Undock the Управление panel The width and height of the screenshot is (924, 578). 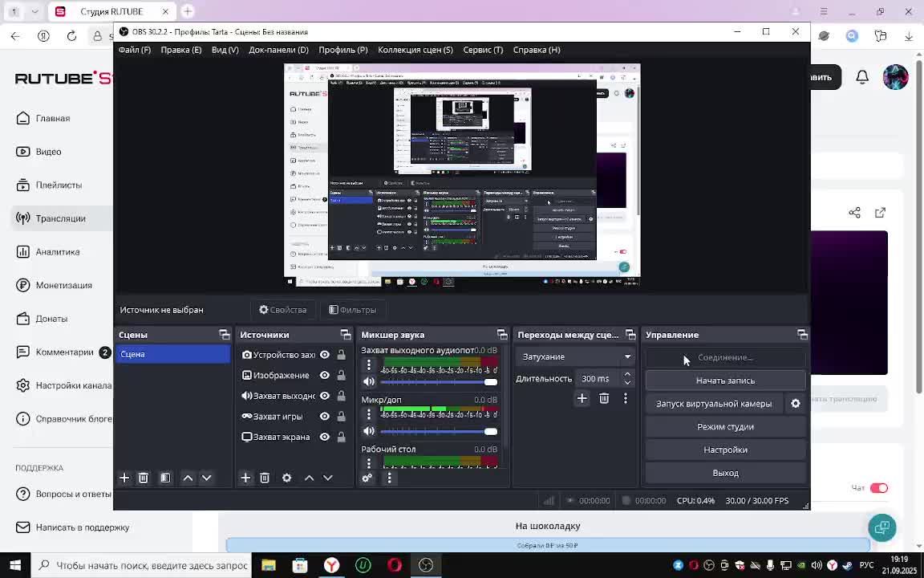pos(803,335)
